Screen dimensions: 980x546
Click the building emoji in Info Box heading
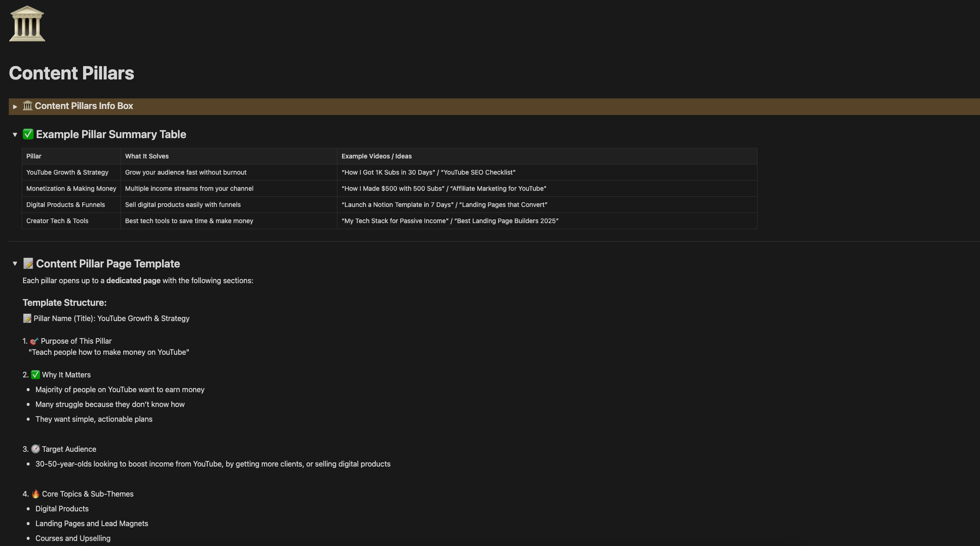pos(28,106)
